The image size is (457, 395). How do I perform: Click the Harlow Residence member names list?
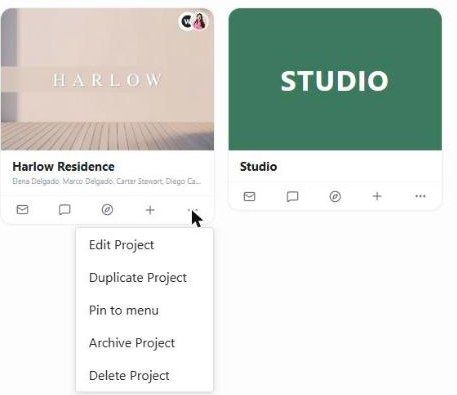click(107, 181)
